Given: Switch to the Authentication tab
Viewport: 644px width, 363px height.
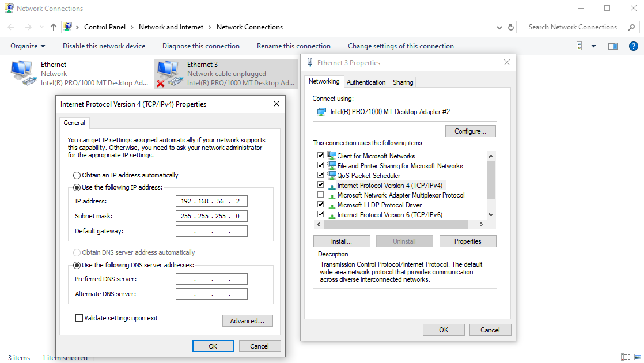Looking at the screenshot, I should 366,82.
